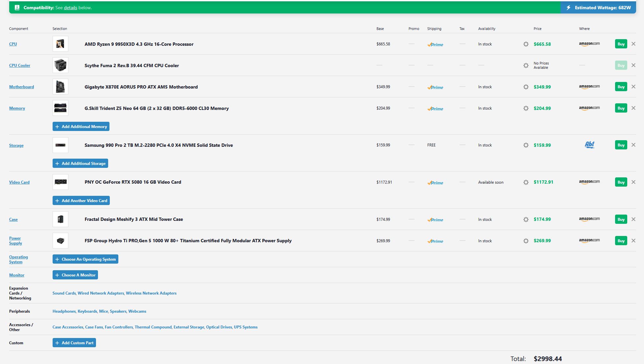Add Additional Memory button
The height and width of the screenshot is (364, 644).
[x=81, y=126]
